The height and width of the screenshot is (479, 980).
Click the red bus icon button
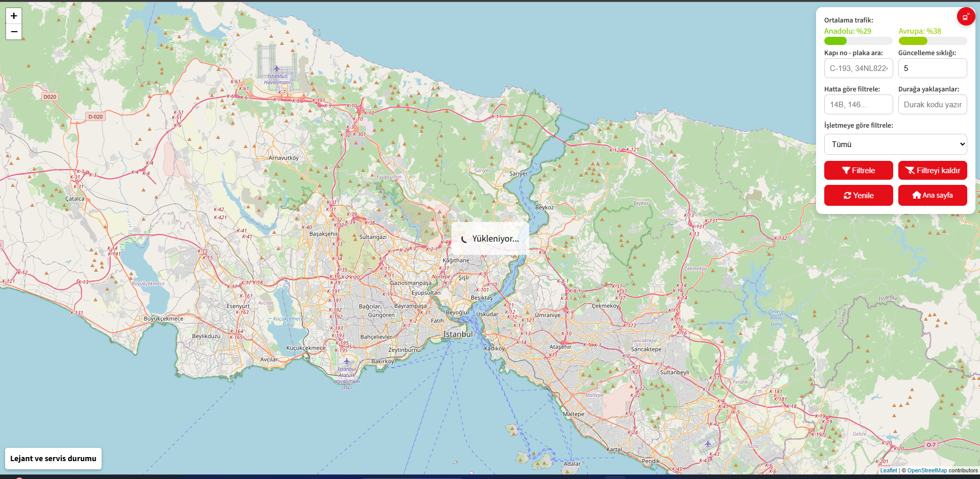click(965, 17)
